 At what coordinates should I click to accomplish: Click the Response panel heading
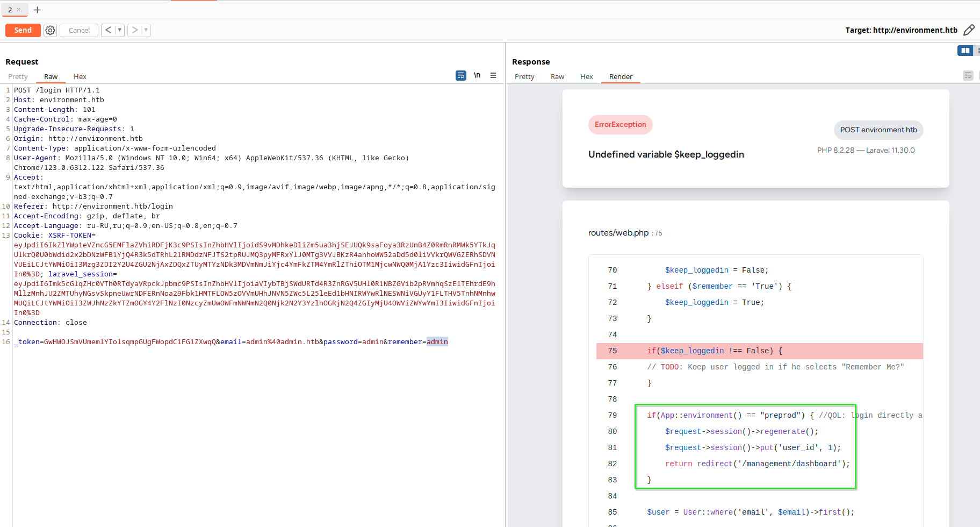pos(531,62)
